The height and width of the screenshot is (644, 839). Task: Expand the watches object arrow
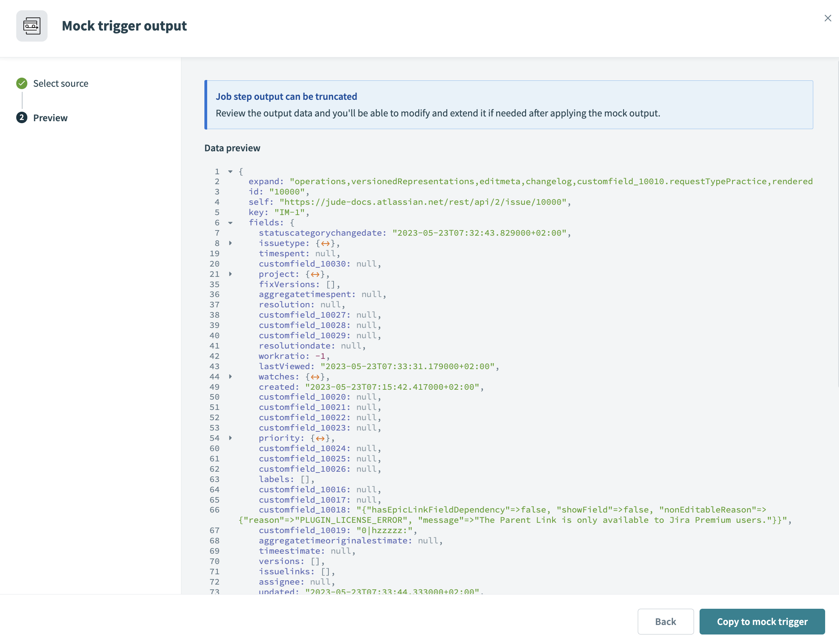(x=230, y=377)
